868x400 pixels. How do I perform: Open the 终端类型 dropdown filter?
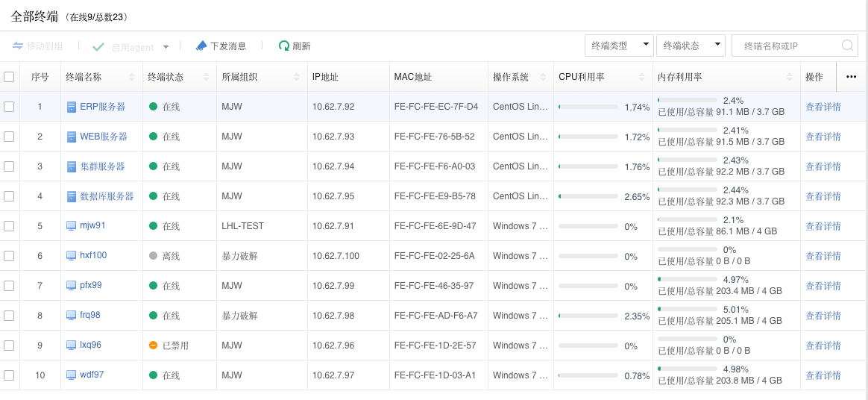tap(619, 46)
